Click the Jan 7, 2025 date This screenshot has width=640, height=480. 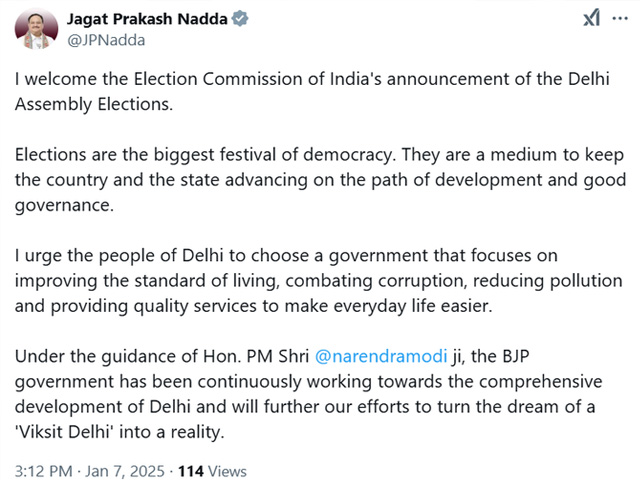(x=125, y=471)
